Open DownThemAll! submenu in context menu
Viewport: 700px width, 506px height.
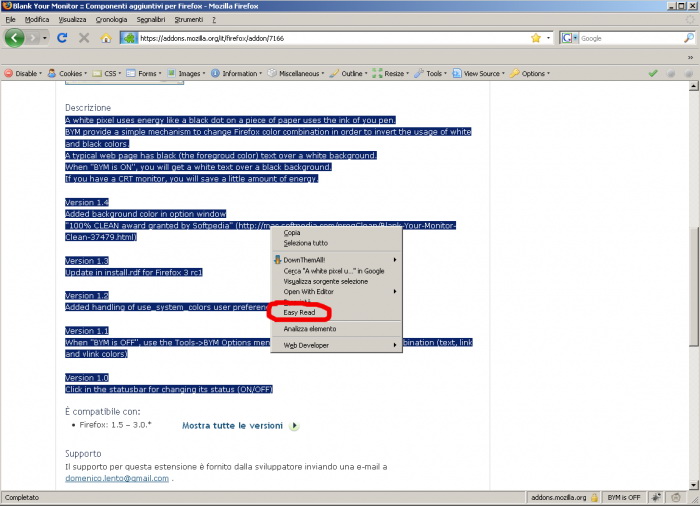point(337,260)
